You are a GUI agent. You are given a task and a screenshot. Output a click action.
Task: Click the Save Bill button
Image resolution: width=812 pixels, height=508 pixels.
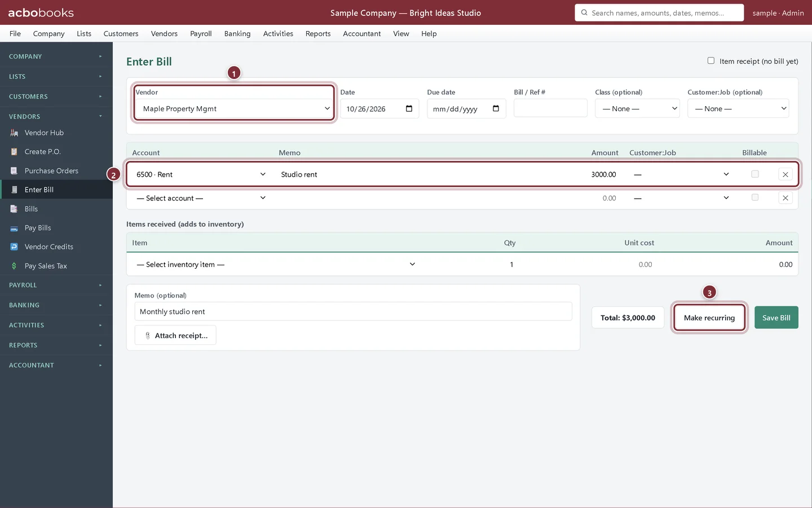(776, 318)
